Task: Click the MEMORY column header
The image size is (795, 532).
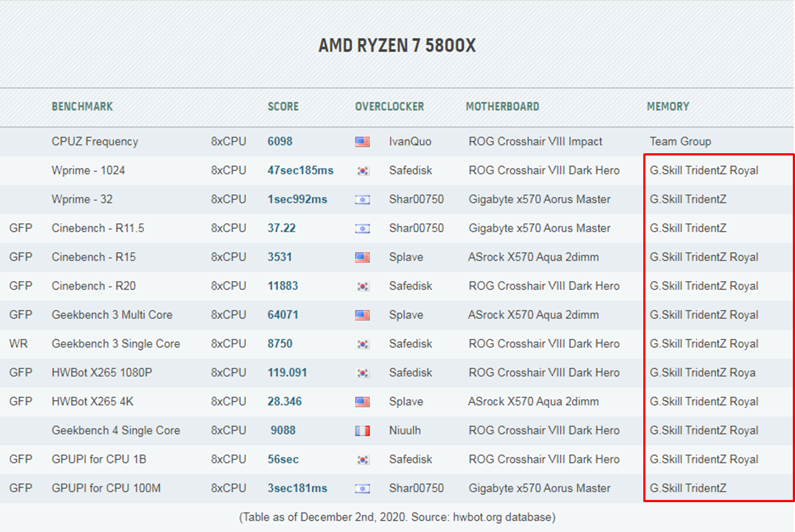Action: point(667,107)
